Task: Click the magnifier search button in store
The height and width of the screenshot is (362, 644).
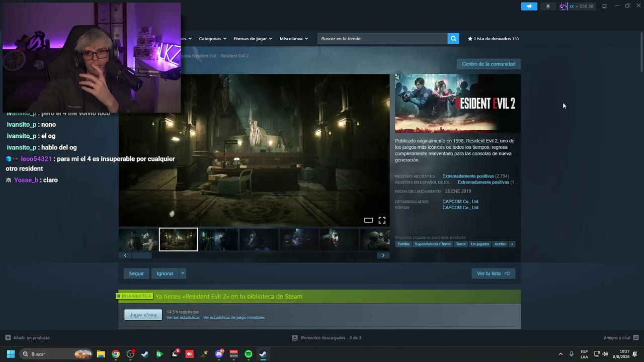Action: [x=453, y=39]
